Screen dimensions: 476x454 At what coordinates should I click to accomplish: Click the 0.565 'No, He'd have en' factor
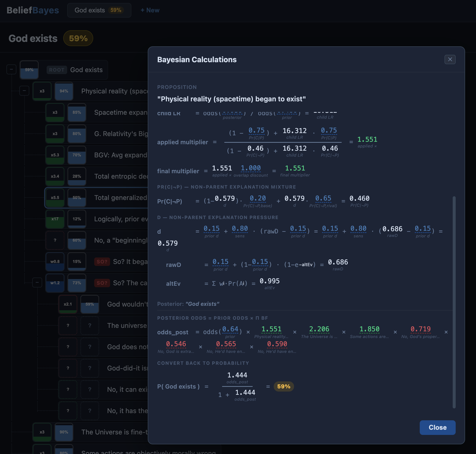(226, 344)
